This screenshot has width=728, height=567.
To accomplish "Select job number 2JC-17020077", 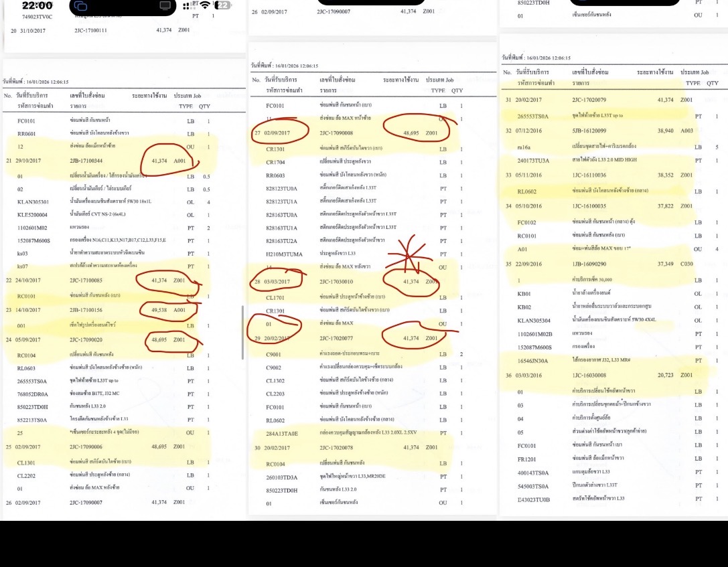I will pyautogui.click(x=336, y=338).
